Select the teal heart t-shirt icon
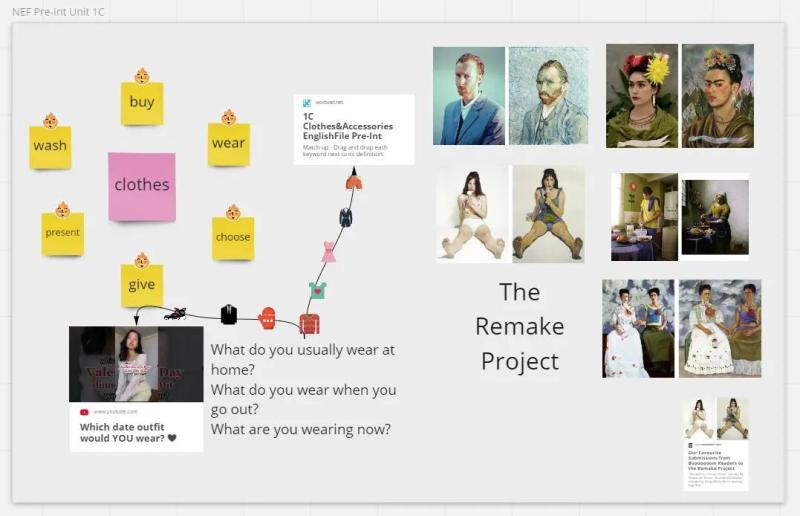This screenshot has height=516, width=800. pyautogui.click(x=317, y=290)
